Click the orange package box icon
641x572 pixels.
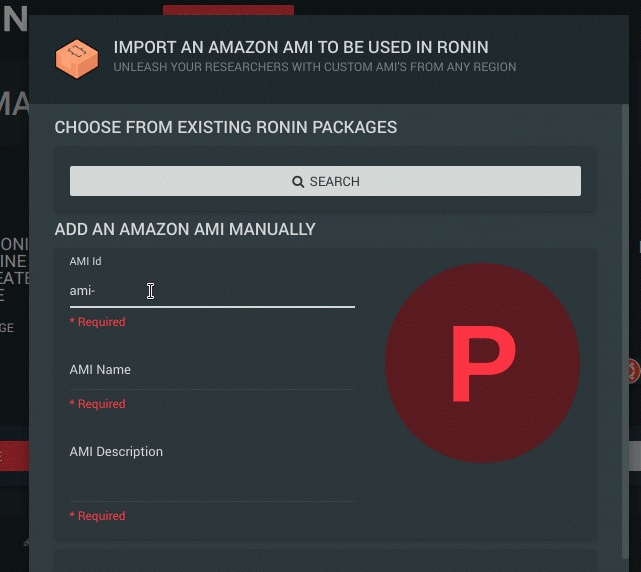[x=77, y=58]
